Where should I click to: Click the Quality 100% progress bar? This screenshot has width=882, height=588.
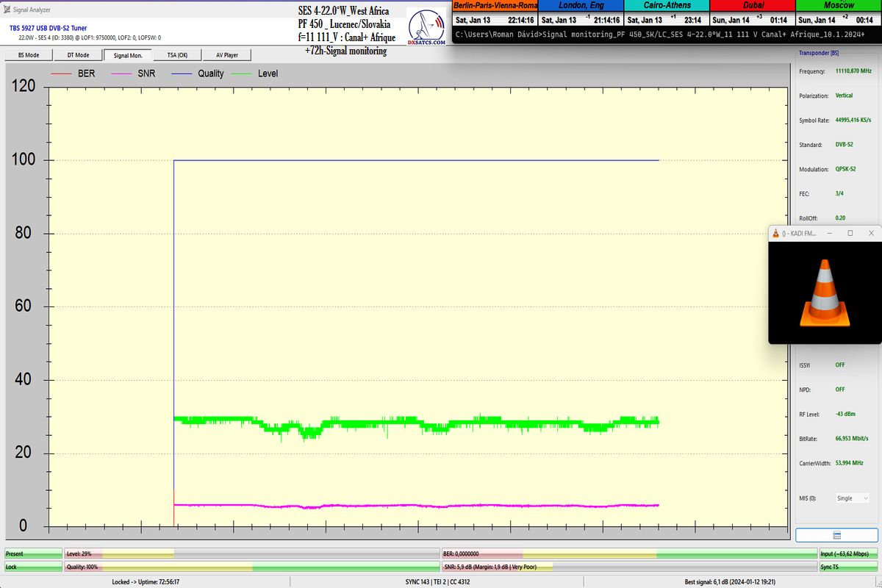pyautogui.click(x=251, y=567)
